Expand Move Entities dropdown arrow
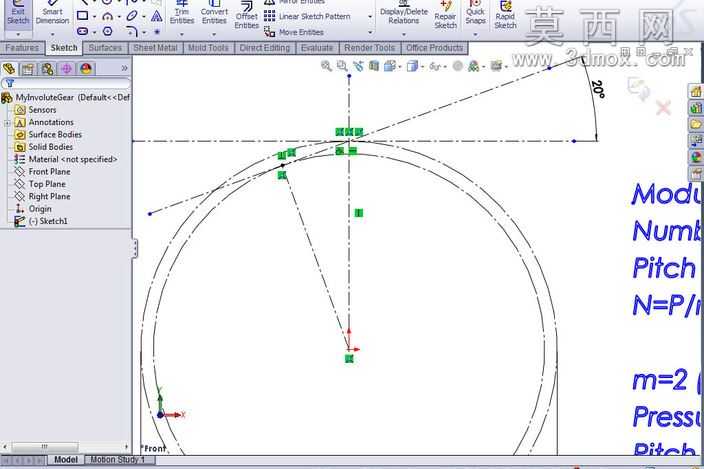This screenshot has width=704, height=469. pyautogui.click(x=370, y=32)
